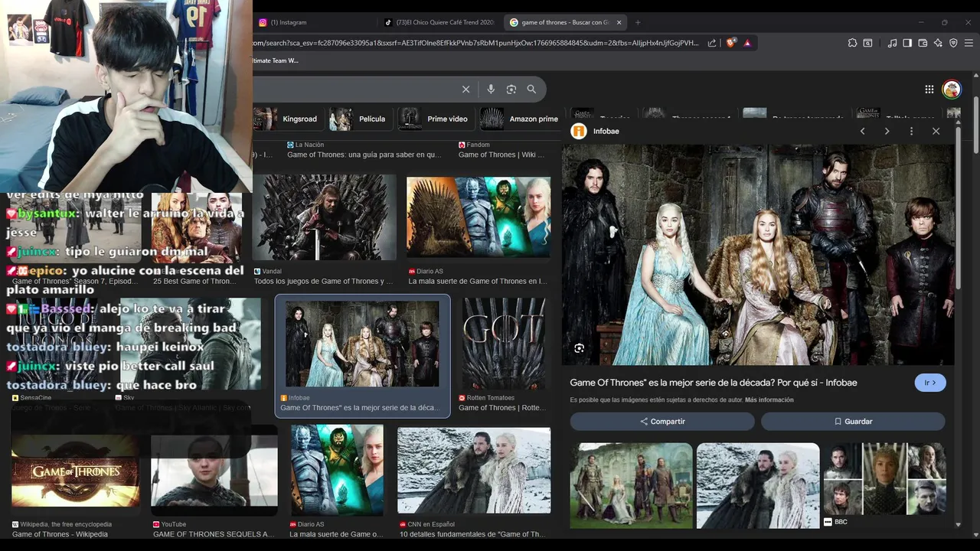Viewport: 980px width, 551px height.
Task: Select the highlighted Infobae result thumbnail
Action: click(362, 344)
